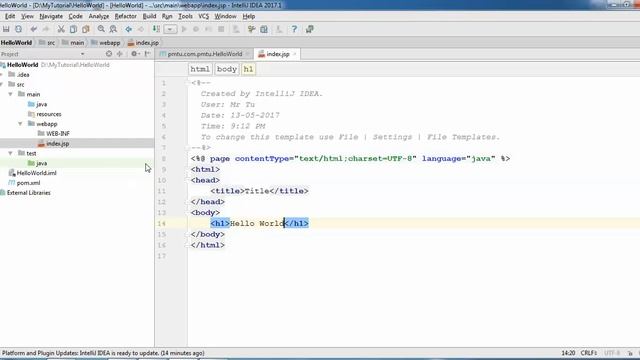Click the Help question mark icon
Viewport: 640px width, 360px height.
(x=294, y=29)
